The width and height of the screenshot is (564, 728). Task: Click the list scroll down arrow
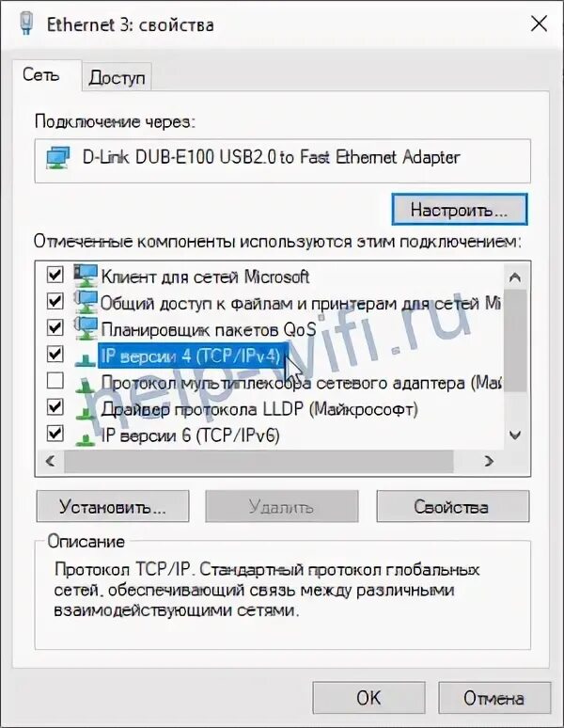pos(515,435)
